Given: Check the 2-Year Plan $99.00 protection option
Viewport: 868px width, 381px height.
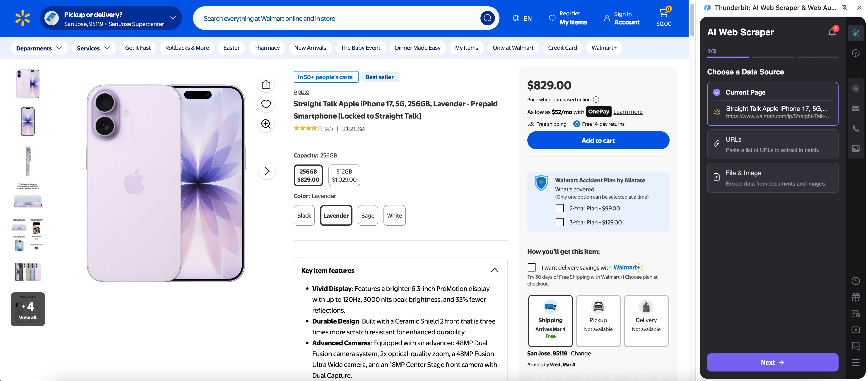Looking at the screenshot, I should coord(560,208).
